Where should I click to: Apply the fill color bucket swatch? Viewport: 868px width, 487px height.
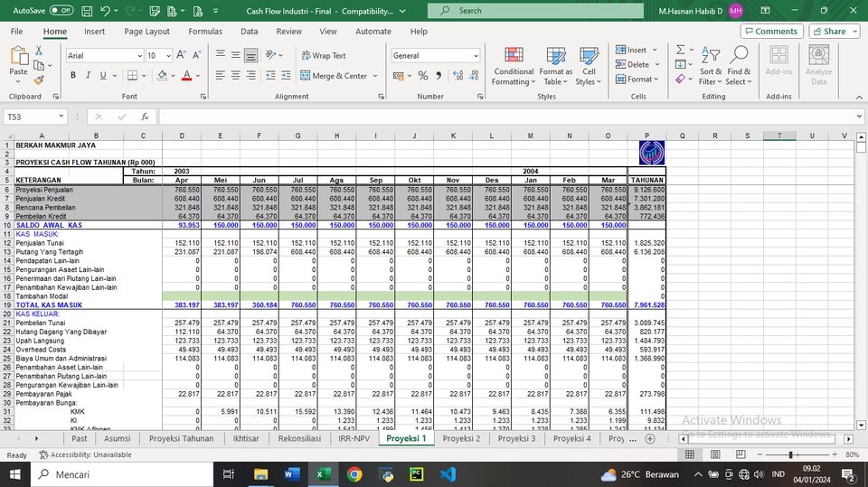click(162, 76)
